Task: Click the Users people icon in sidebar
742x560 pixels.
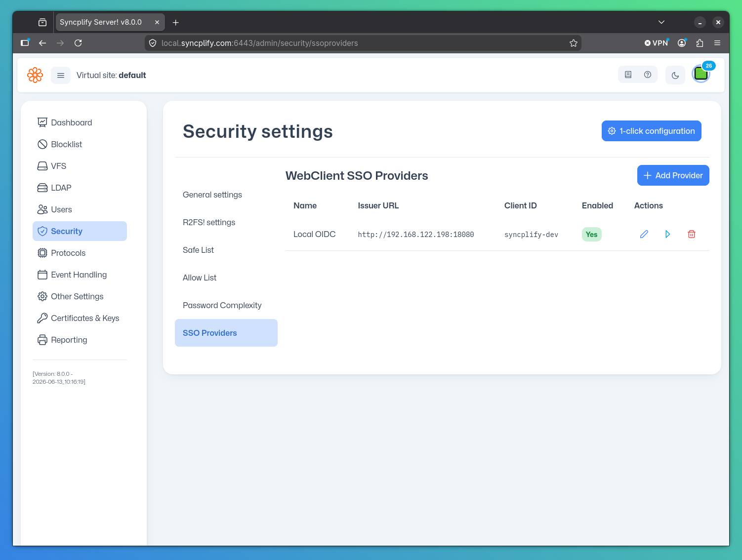Action: pos(42,209)
